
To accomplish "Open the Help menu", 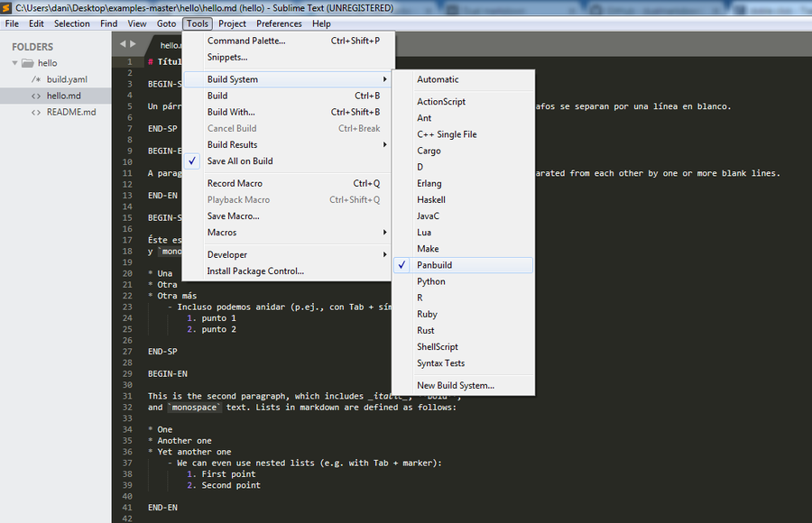I will 321,23.
